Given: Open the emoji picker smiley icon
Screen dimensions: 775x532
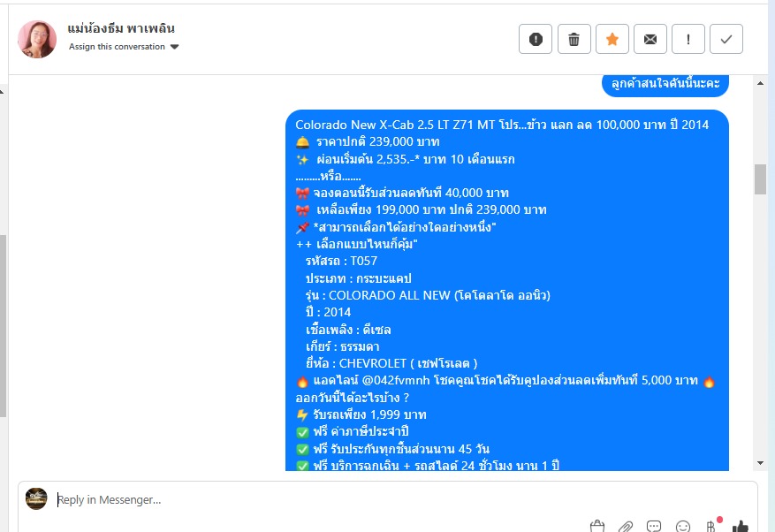Looking at the screenshot, I should pos(682,527).
